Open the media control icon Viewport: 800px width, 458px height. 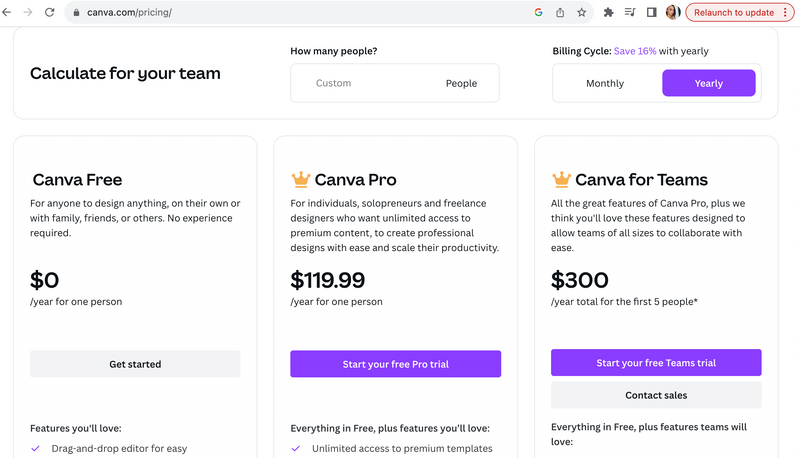pos(630,12)
